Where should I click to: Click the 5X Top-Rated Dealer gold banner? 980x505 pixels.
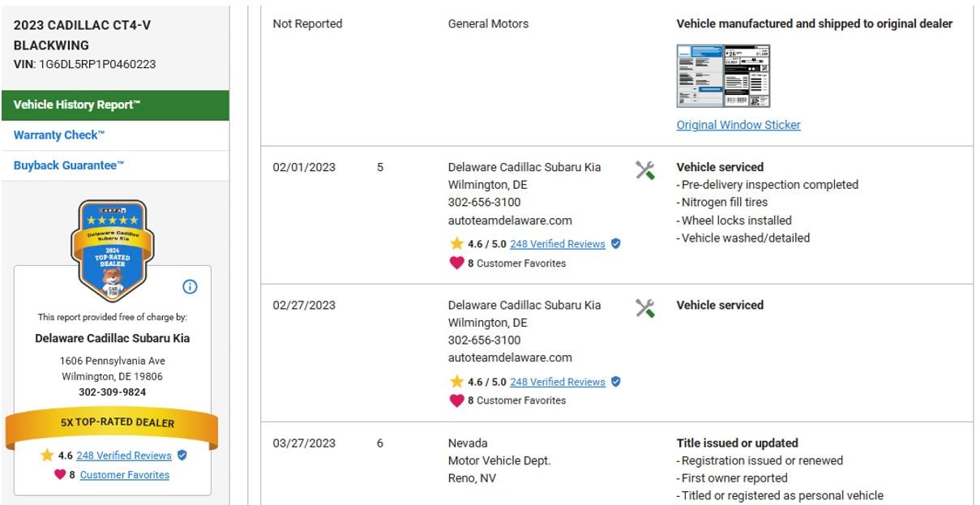(112, 423)
